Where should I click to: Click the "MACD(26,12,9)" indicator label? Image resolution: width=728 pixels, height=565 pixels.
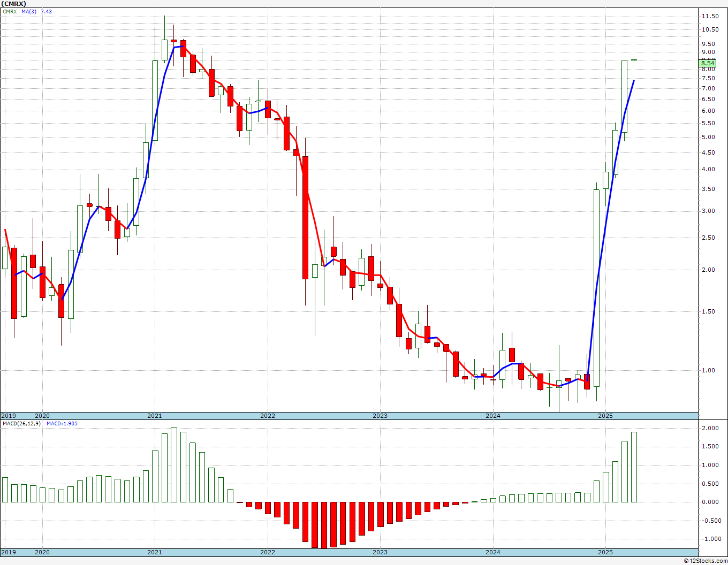[x=21, y=424]
